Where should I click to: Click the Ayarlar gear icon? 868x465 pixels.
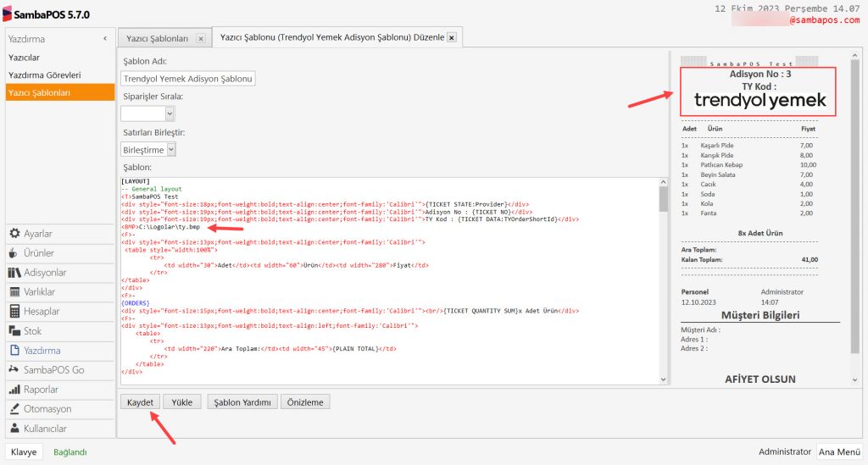(x=14, y=233)
